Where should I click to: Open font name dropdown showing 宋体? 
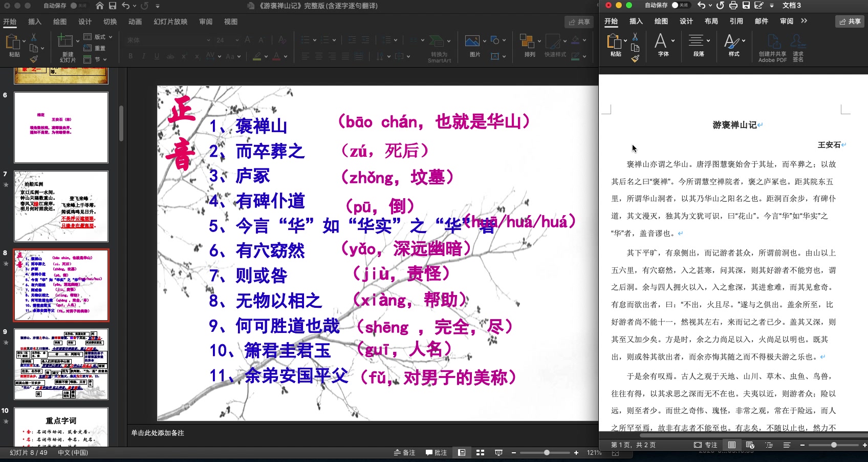[x=168, y=40]
